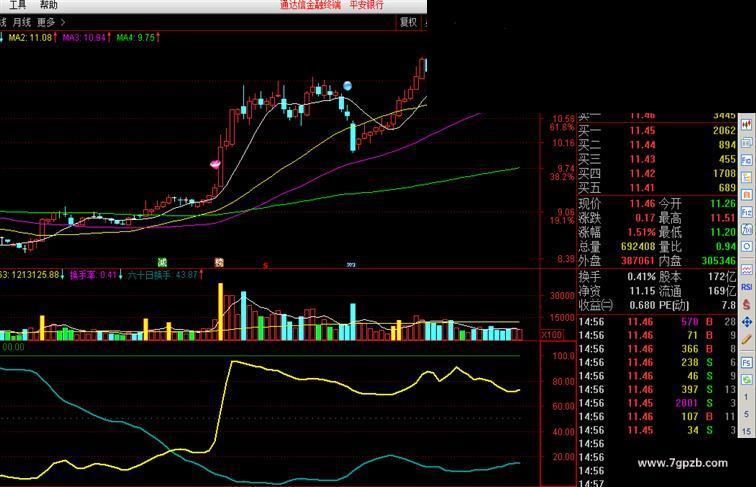The image size is (756, 487).
Task: Click the Fs icon in right sidebar
Action: point(746,362)
